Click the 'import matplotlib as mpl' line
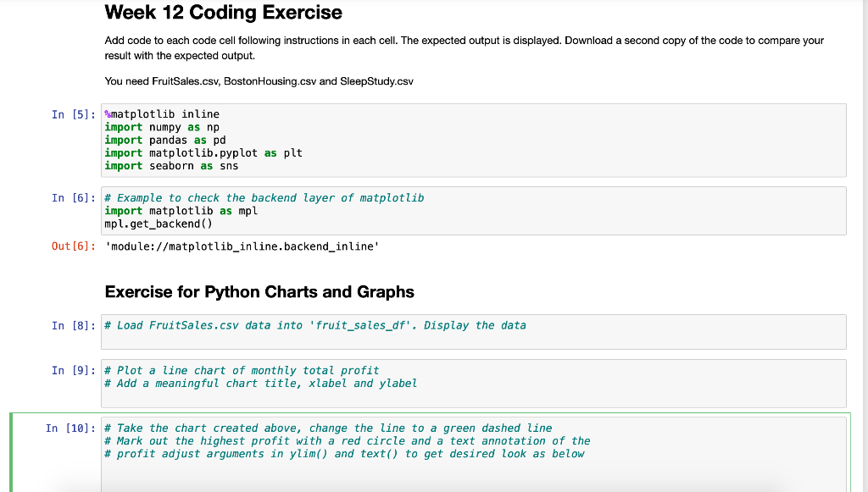 pyautogui.click(x=181, y=211)
